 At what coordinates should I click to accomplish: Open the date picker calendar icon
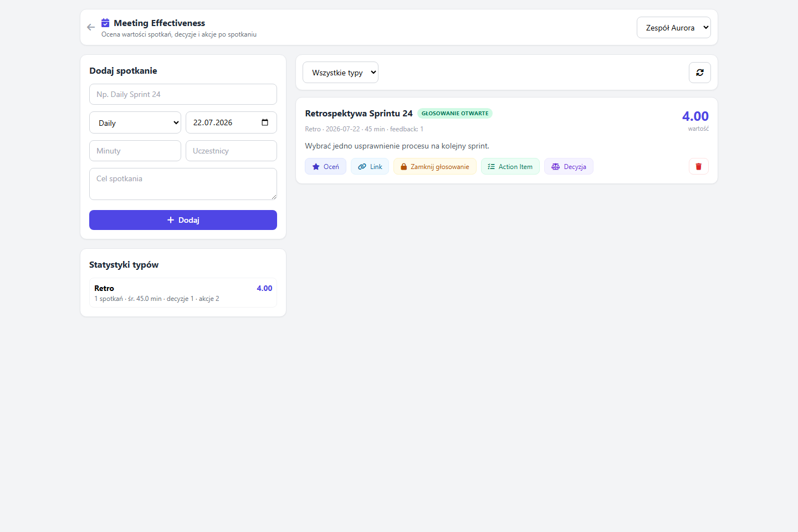[265, 122]
